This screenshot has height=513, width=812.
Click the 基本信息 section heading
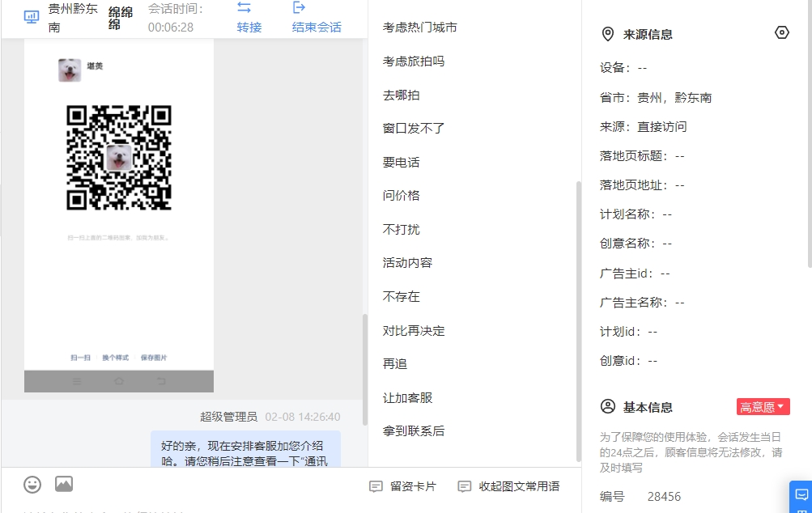click(648, 407)
